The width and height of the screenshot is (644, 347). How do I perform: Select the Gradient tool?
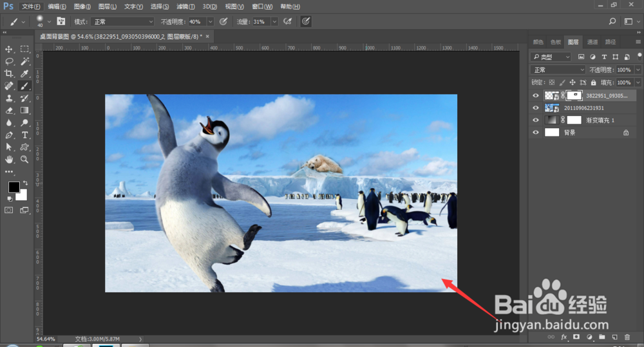(x=24, y=111)
